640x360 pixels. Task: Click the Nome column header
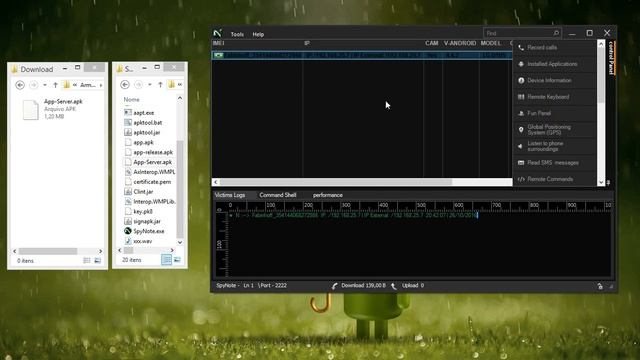point(131,99)
